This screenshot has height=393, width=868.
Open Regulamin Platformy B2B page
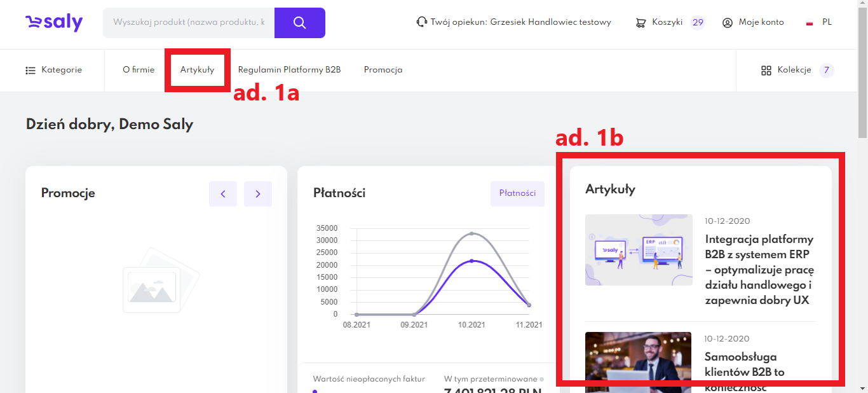click(289, 70)
